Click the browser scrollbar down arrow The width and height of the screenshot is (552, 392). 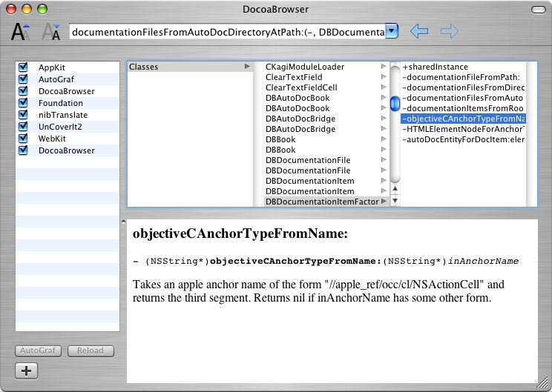tap(395, 200)
